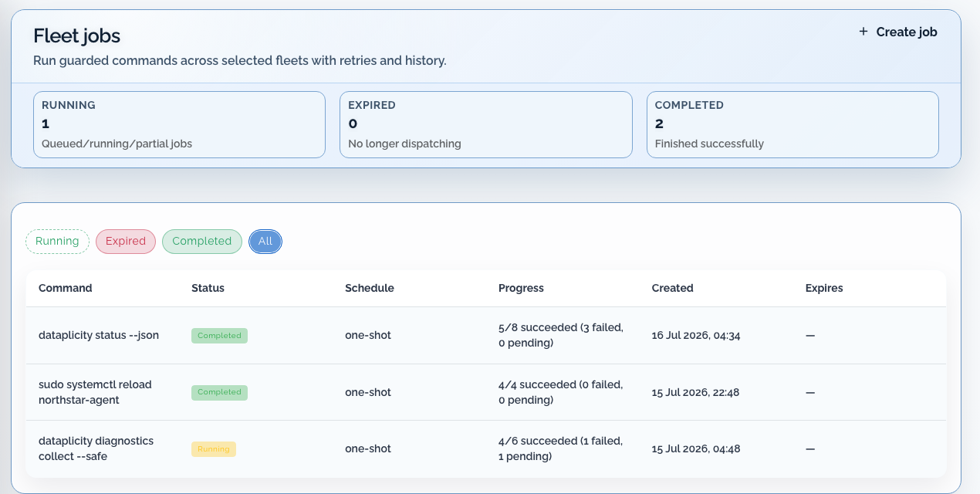Click 'Finished successfully' caption
980x494 pixels.
(x=709, y=144)
